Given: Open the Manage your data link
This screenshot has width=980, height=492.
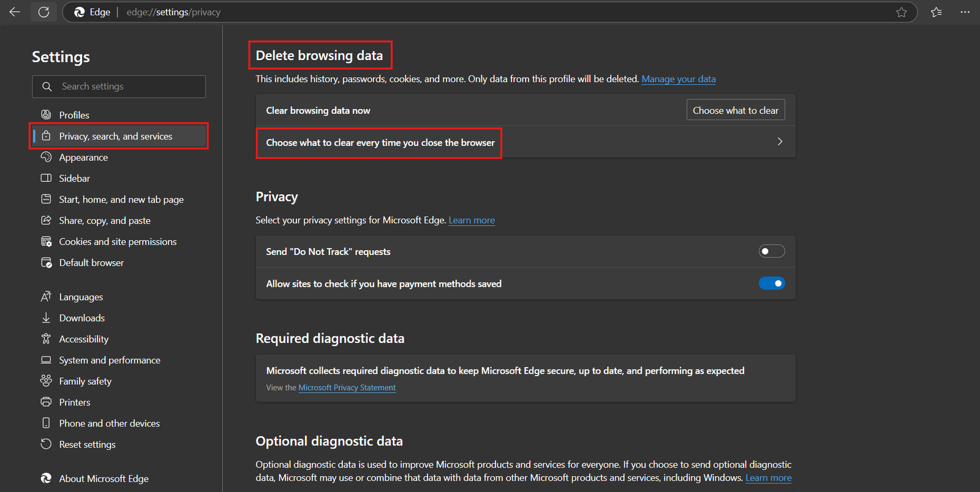Looking at the screenshot, I should (678, 79).
